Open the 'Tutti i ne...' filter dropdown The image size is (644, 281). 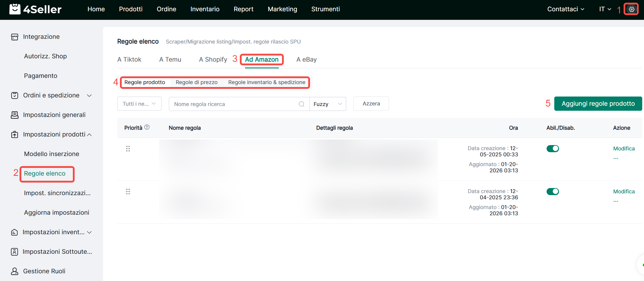[139, 104]
